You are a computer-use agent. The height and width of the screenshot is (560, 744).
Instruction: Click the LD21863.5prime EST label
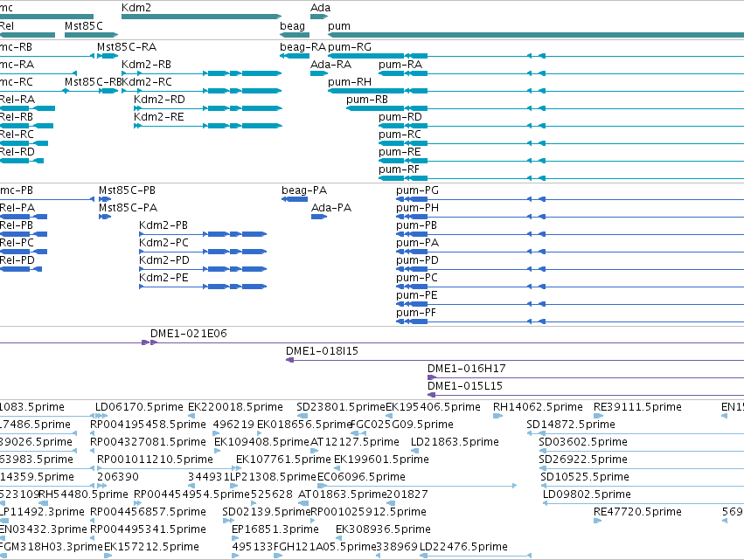(455, 442)
